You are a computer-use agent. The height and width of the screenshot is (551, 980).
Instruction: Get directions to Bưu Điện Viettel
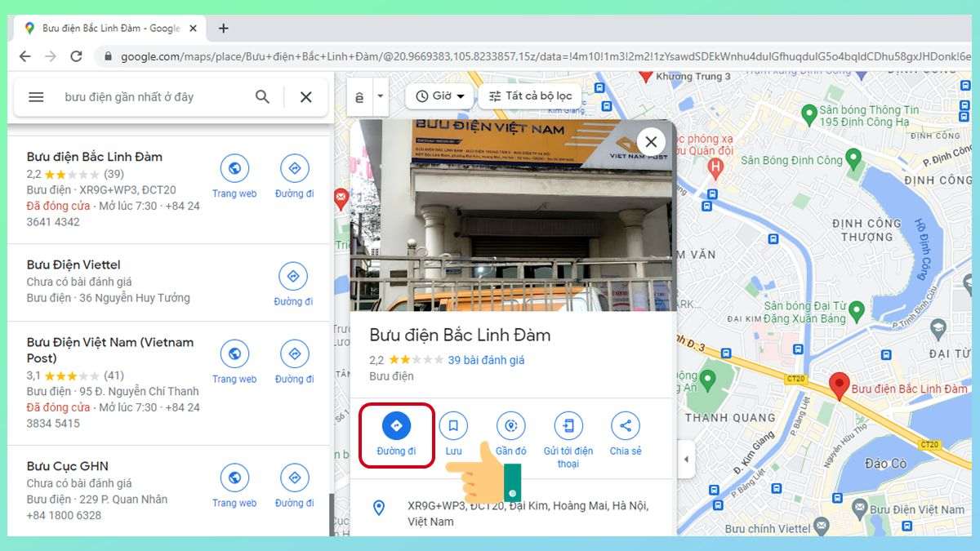(293, 277)
